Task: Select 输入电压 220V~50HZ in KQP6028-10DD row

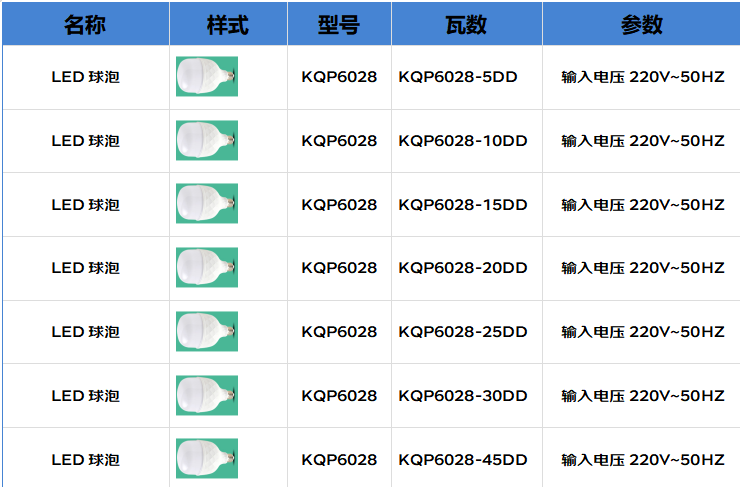Action: click(x=643, y=141)
